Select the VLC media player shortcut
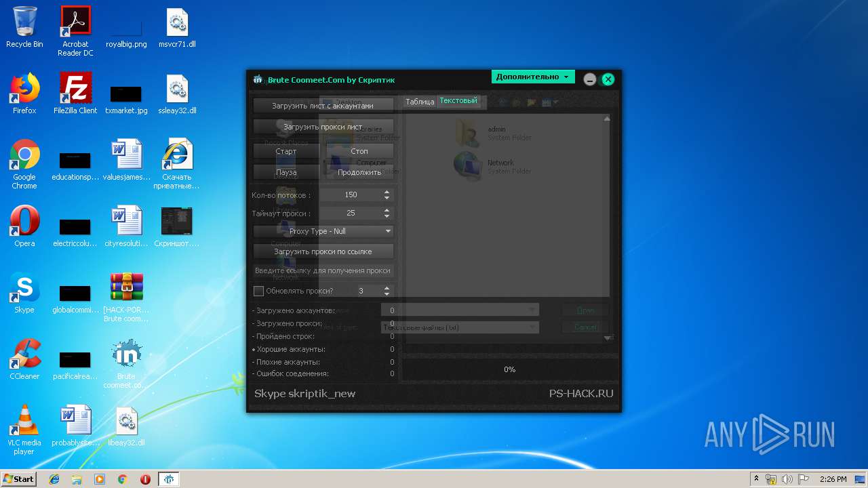 point(24,430)
